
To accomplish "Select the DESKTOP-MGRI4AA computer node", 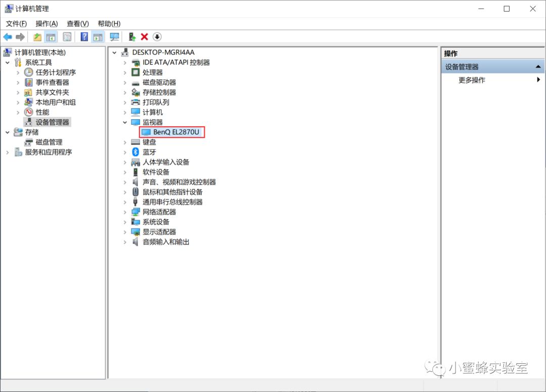I will coord(163,53).
